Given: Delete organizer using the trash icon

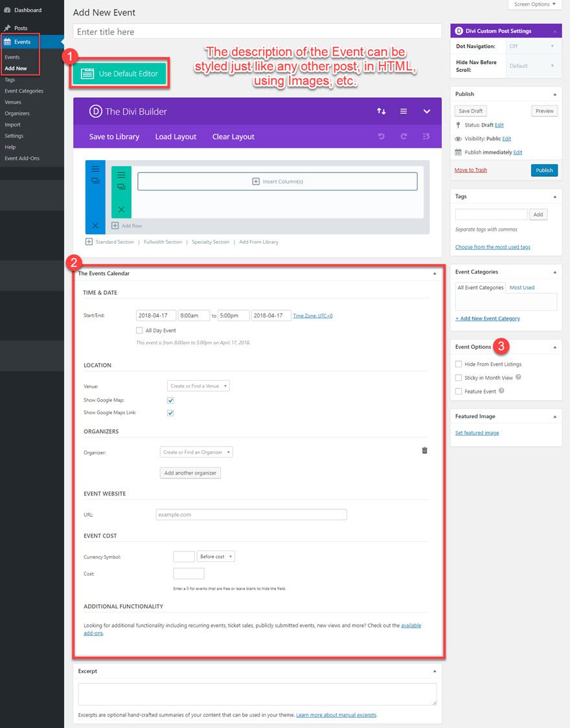Looking at the screenshot, I should 425,451.
